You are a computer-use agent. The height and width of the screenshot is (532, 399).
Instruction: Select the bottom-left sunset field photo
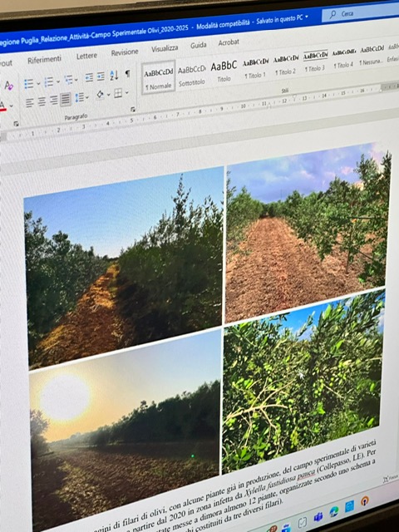pos(125,426)
